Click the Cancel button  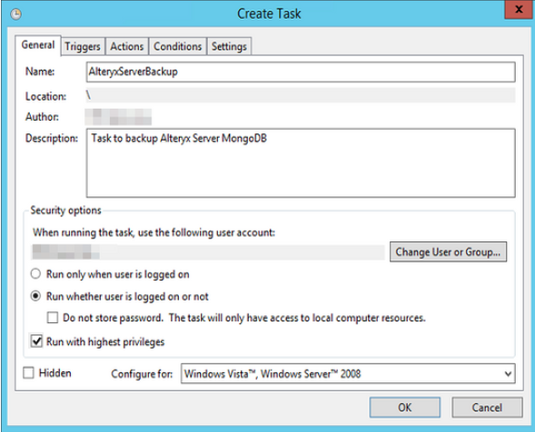487,407
